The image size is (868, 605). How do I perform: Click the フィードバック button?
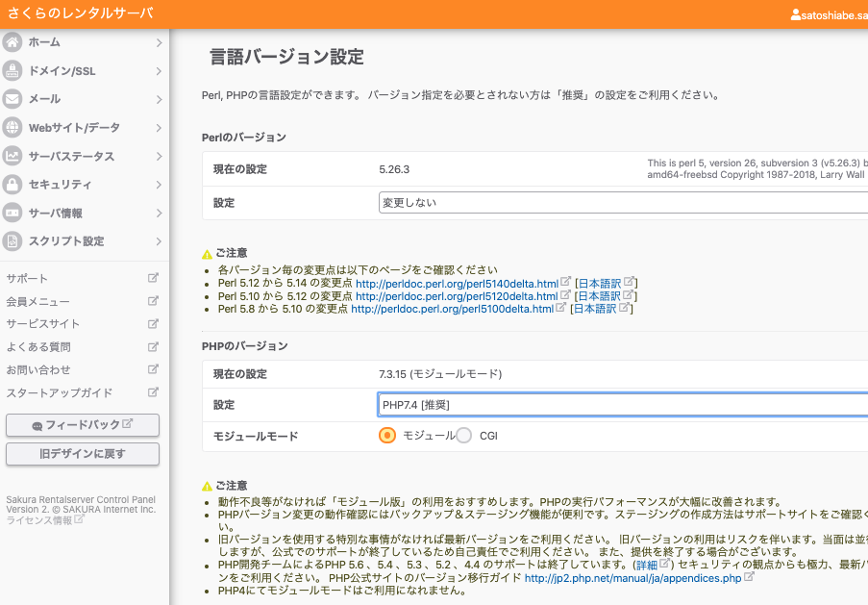click(x=83, y=425)
